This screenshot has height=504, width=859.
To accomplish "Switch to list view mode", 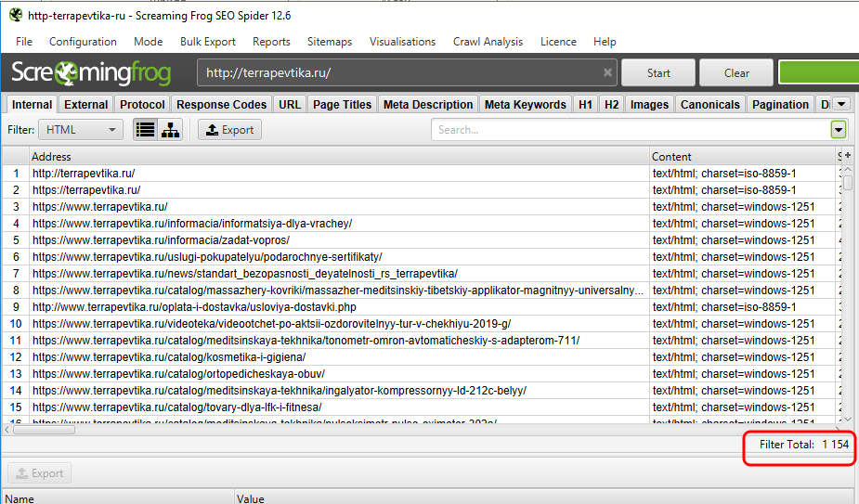I will 145,130.
